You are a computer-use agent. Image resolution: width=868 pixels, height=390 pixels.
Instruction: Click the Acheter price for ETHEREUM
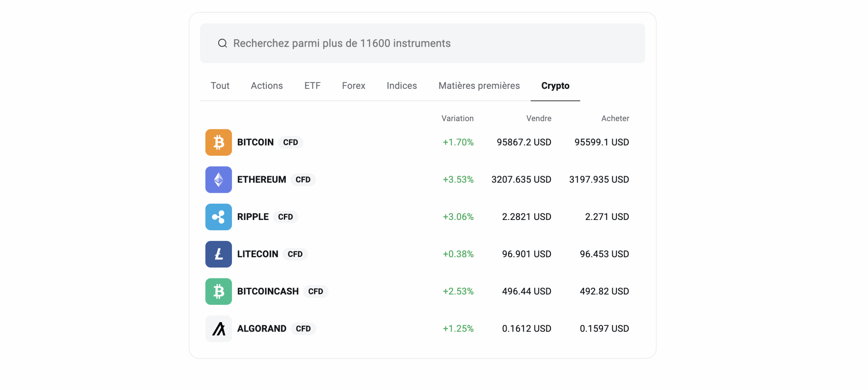tap(599, 180)
